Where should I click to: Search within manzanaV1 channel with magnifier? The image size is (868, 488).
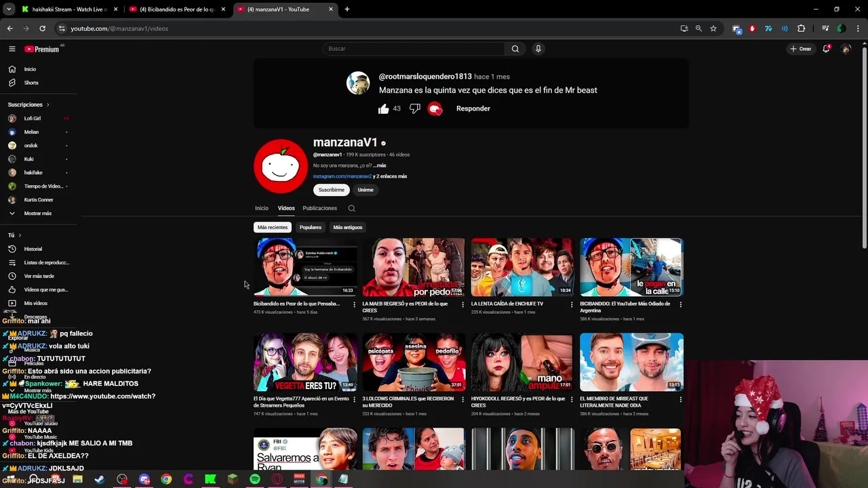click(351, 208)
